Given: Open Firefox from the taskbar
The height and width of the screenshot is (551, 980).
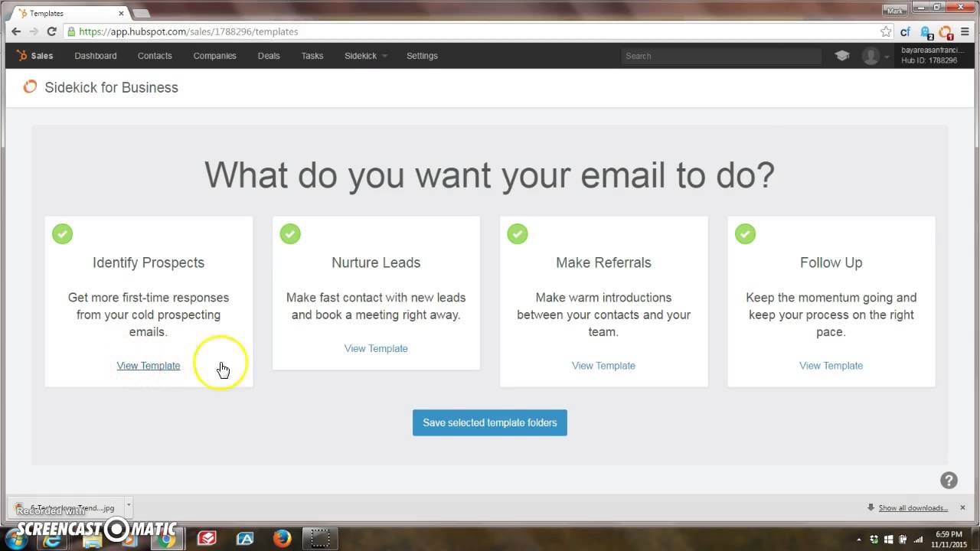Looking at the screenshot, I should tap(282, 539).
